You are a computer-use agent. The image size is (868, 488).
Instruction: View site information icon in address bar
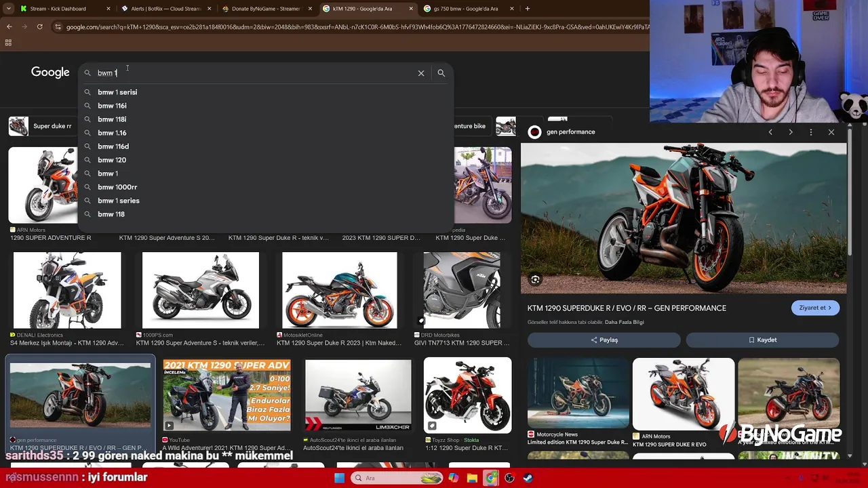pyautogui.click(x=58, y=27)
